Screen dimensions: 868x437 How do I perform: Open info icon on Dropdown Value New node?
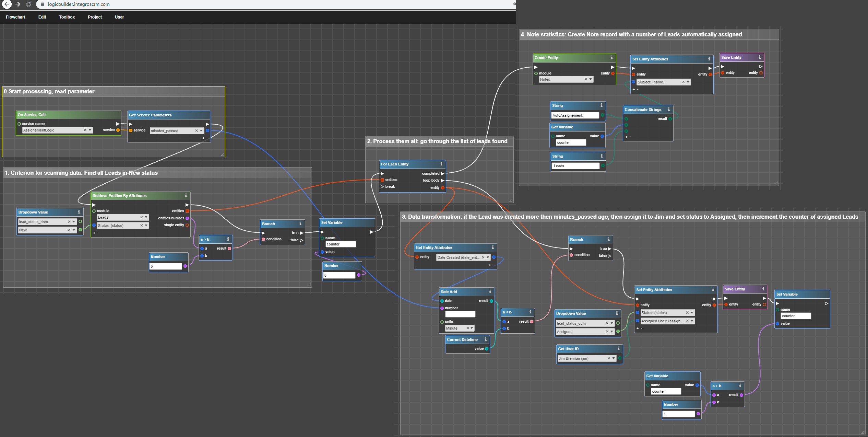click(79, 212)
